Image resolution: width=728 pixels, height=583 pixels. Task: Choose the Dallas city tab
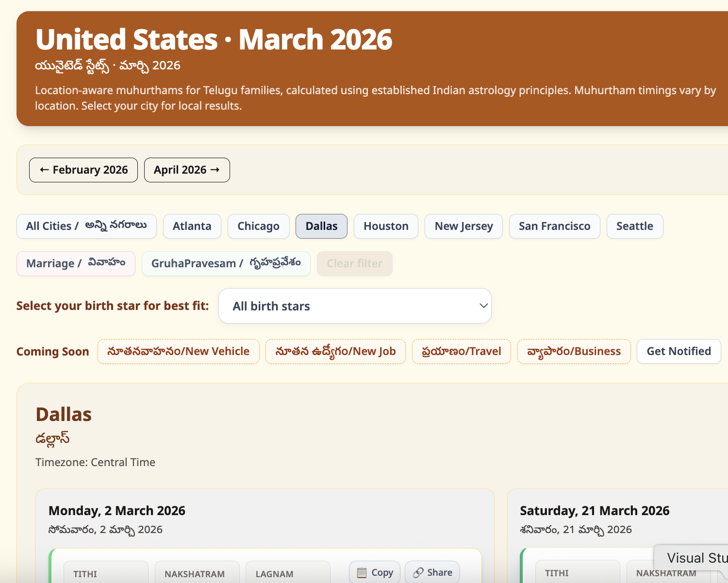click(321, 227)
